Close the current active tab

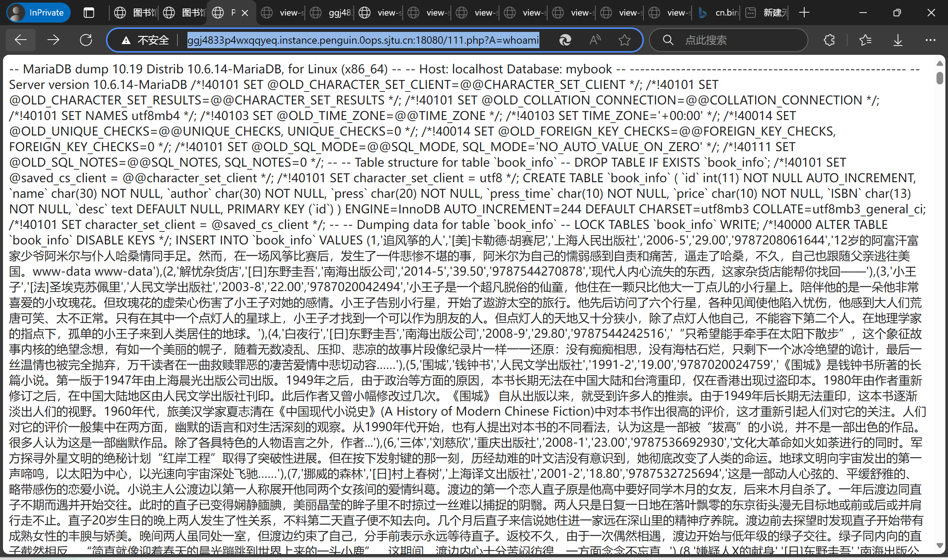pos(245,13)
